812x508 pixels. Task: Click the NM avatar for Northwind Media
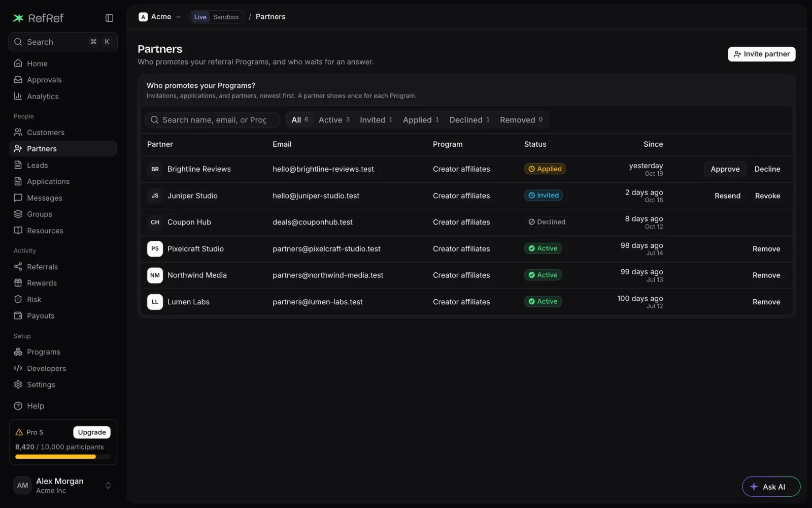155,275
